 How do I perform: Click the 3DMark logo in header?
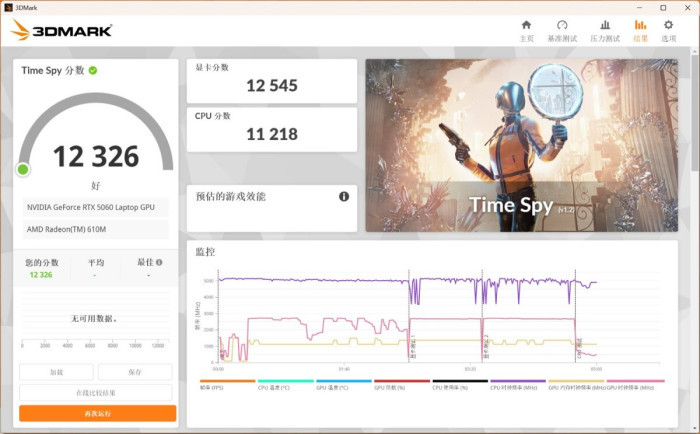[61, 30]
